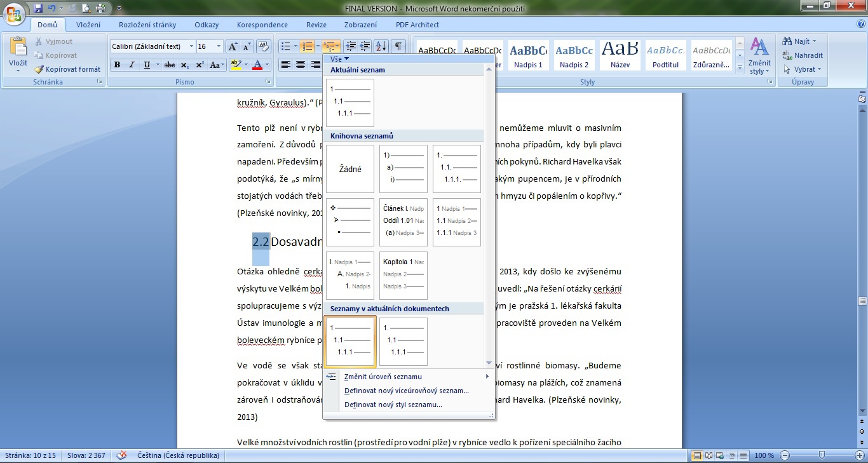
Task: Click the Sort (A-Z) paragraph icon
Action: coord(381,46)
